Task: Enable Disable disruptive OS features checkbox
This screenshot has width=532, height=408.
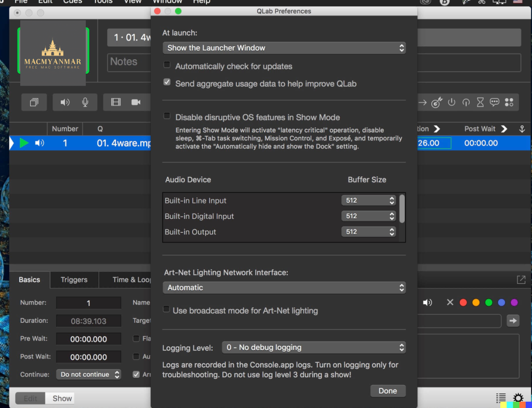Action: (x=167, y=116)
